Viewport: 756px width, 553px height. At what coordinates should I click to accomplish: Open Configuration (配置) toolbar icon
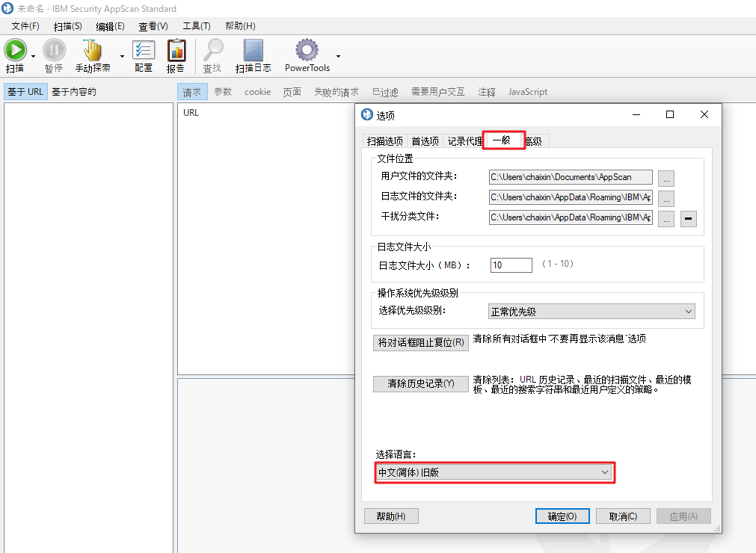coord(144,50)
